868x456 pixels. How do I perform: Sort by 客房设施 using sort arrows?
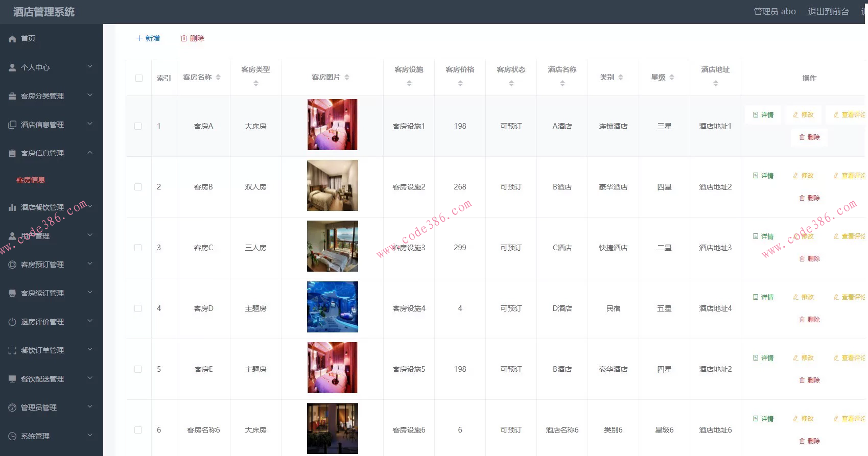coord(409,83)
